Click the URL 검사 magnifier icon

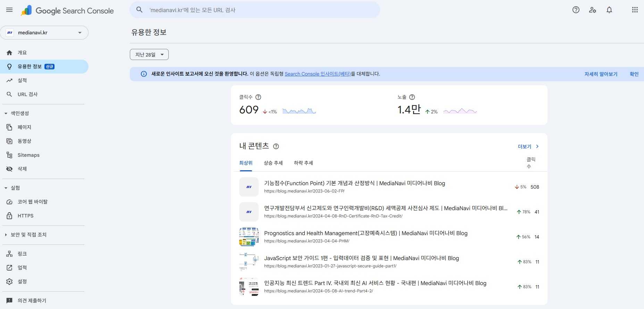pos(9,94)
